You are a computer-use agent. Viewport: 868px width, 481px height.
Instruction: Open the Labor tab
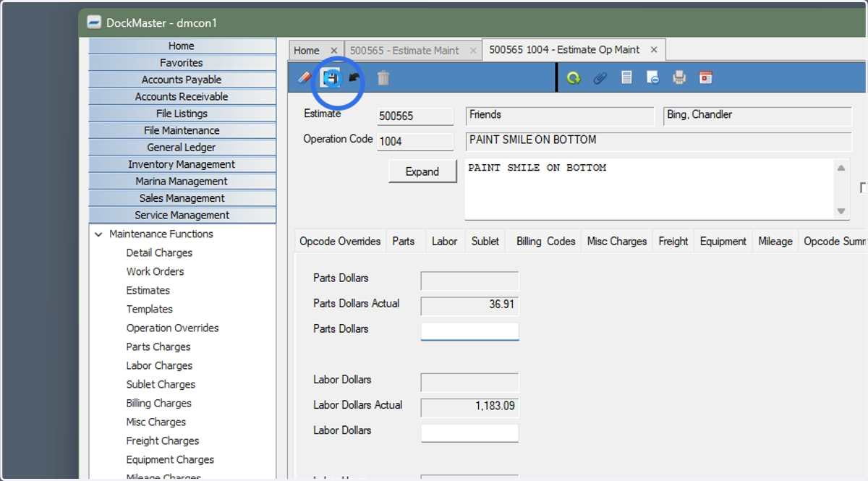pyautogui.click(x=444, y=242)
